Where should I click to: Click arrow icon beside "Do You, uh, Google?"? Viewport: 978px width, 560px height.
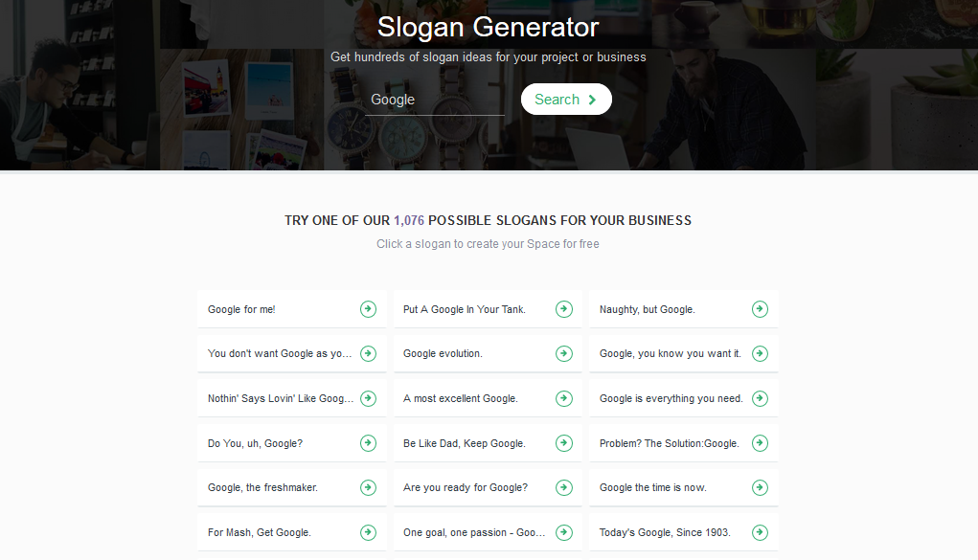(368, 443)
